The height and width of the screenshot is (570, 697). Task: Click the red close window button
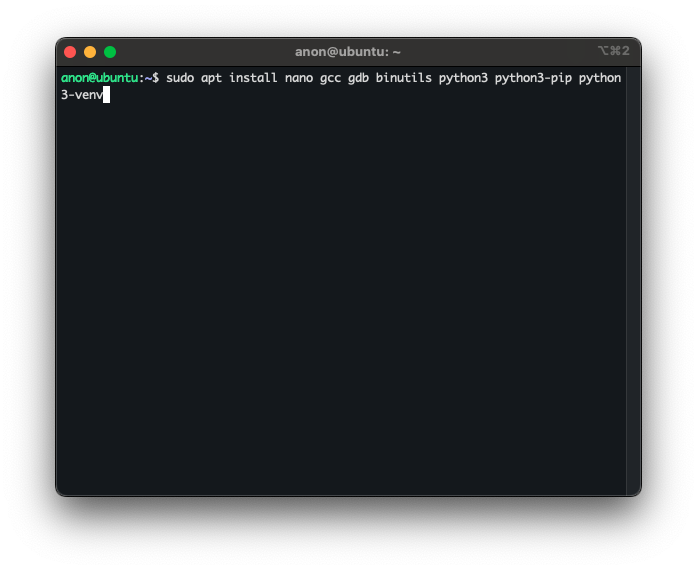tap(70, 52)
